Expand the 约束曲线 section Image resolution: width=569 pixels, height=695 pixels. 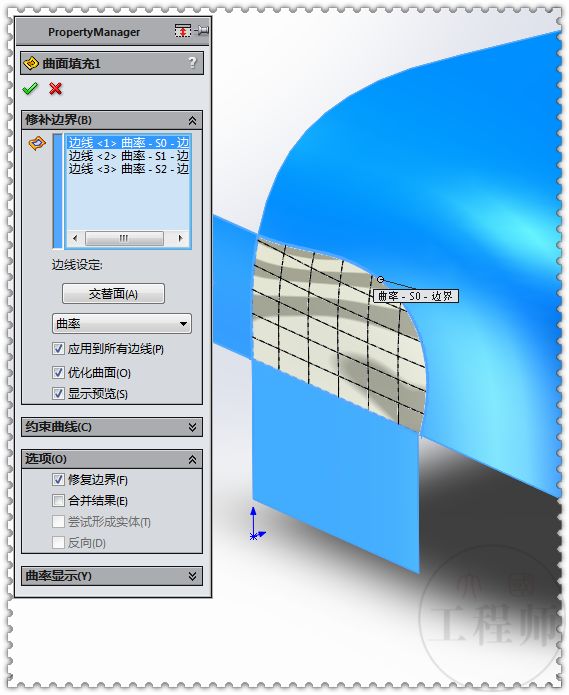point(192,427)
